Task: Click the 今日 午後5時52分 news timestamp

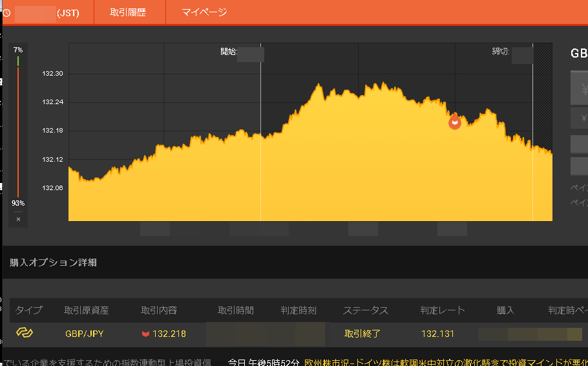Action: click(264, 363)
